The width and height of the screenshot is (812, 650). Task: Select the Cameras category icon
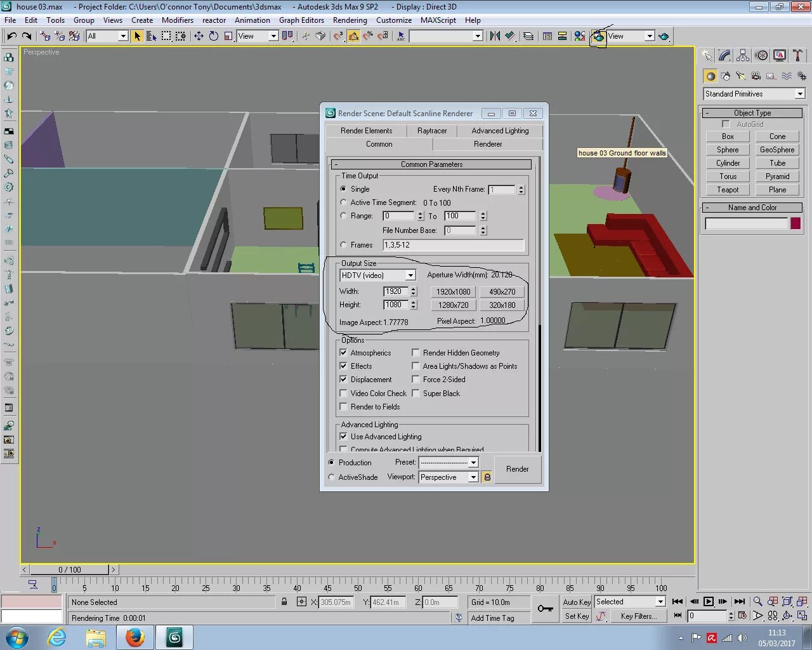click(756, 76)
